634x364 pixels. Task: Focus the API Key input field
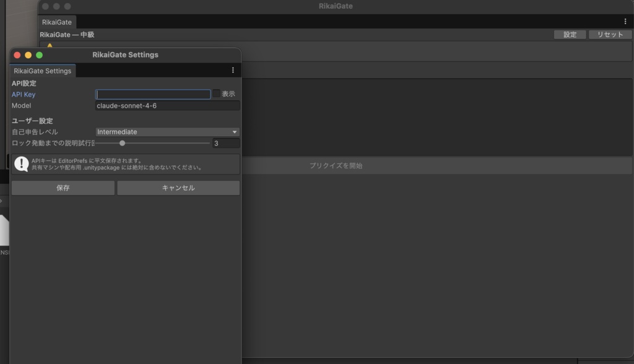(153, 94)
